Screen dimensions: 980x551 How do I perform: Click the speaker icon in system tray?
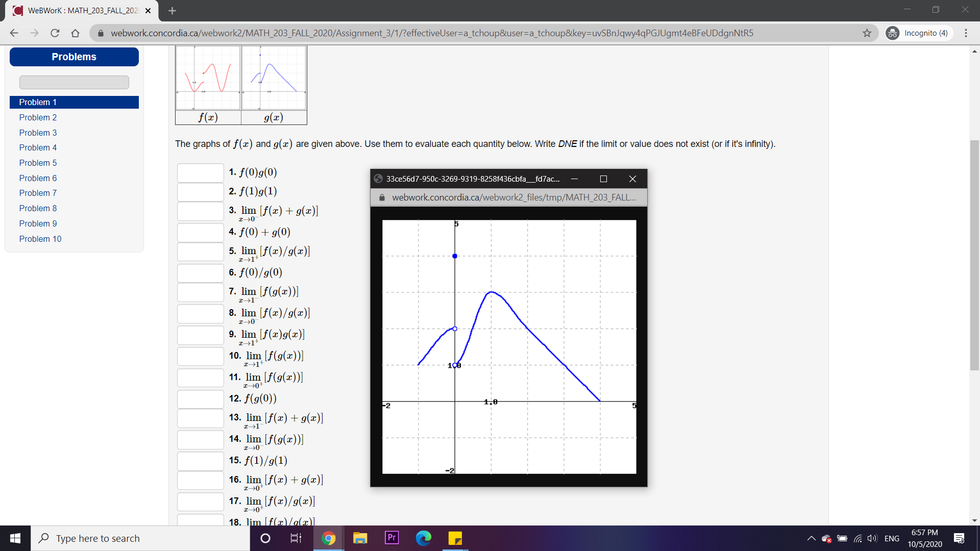pos(871,538)
